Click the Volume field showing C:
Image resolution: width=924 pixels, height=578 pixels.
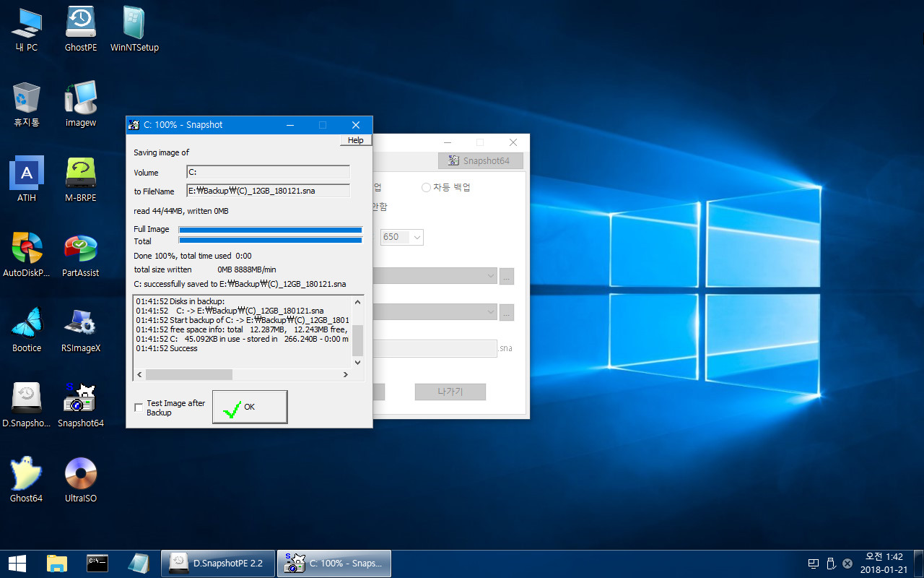(x=269, y=172)
